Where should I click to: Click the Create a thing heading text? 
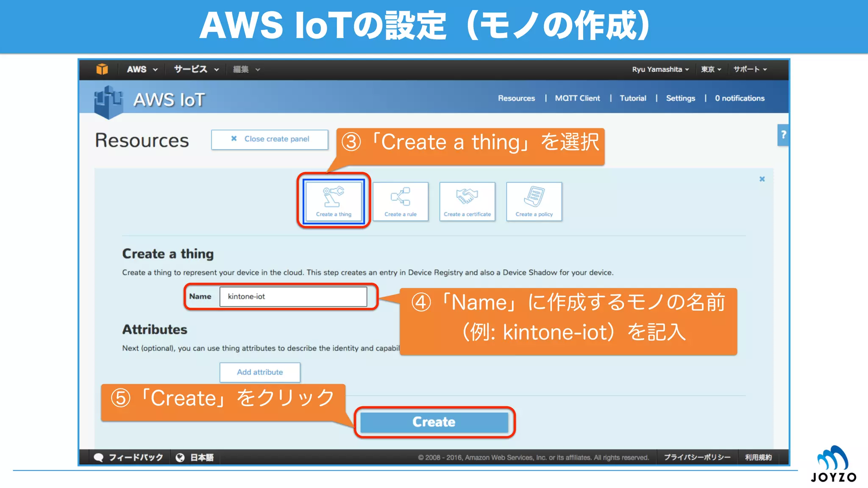pos(168,254)
